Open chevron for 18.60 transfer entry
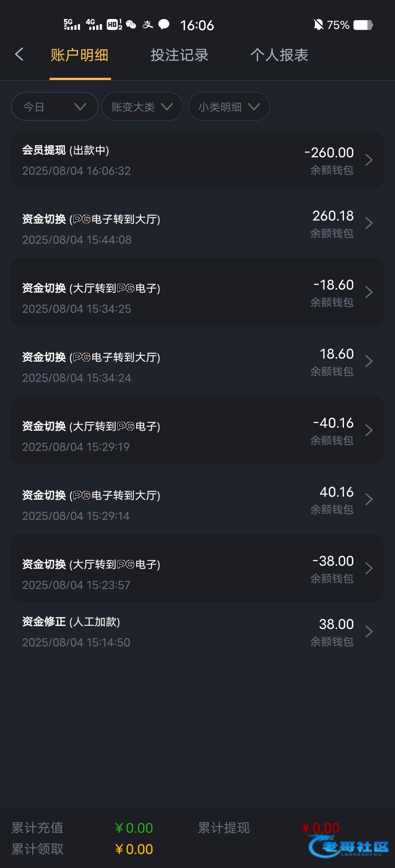This screenshot has height=868, width=395. [x=369, y=361]
